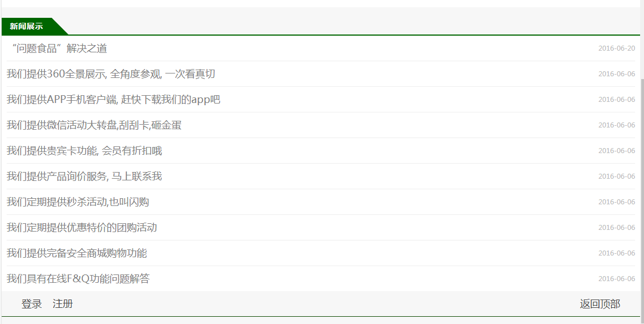Screen dimensions: 644x324
Task: Click the 2016-06-20 date
Action: [x=616, y=48]
